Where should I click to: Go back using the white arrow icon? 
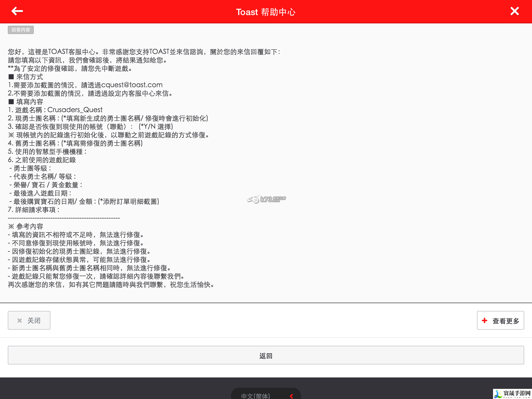pyautogui.click(x=17, y=11)
